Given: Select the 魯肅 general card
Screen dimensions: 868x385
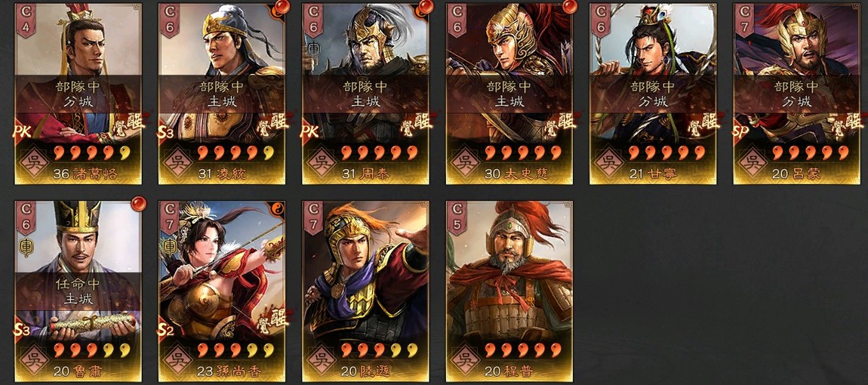Looking at the screenshot, I should pyautogui.click(x=78, y=291).
